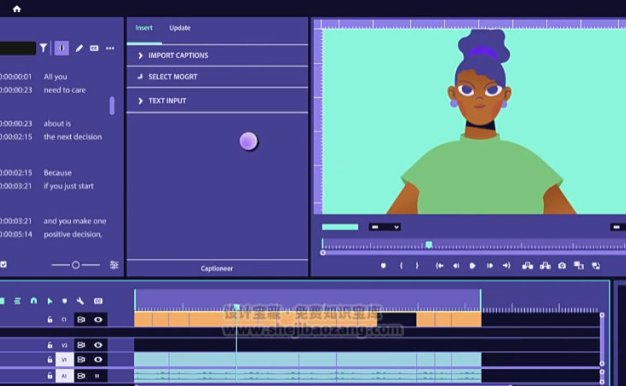Adjust the text panel zoom slider handle
The height and width of the screenshot is (386, 626).
76,265
